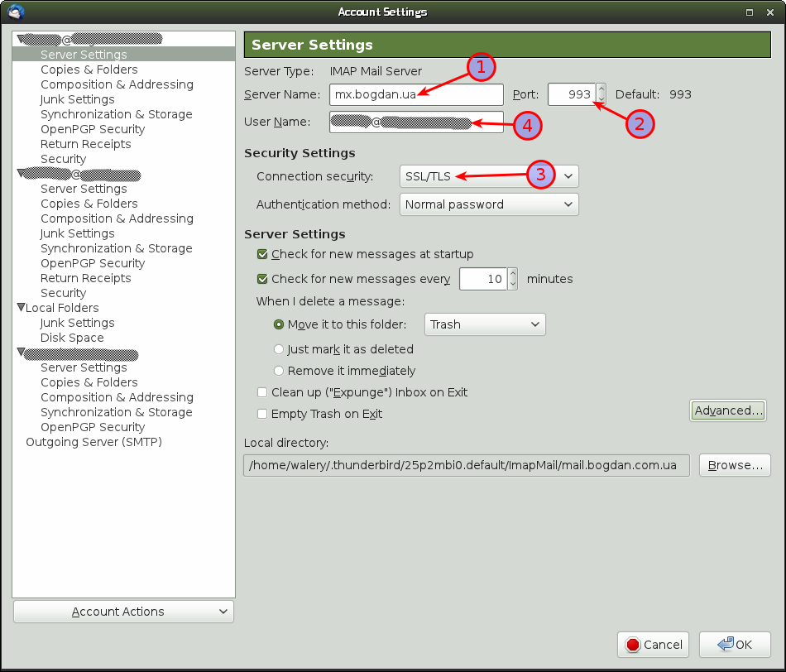Open Junk Settings under second account
786x672 pixels.
[x=78, y=233]
